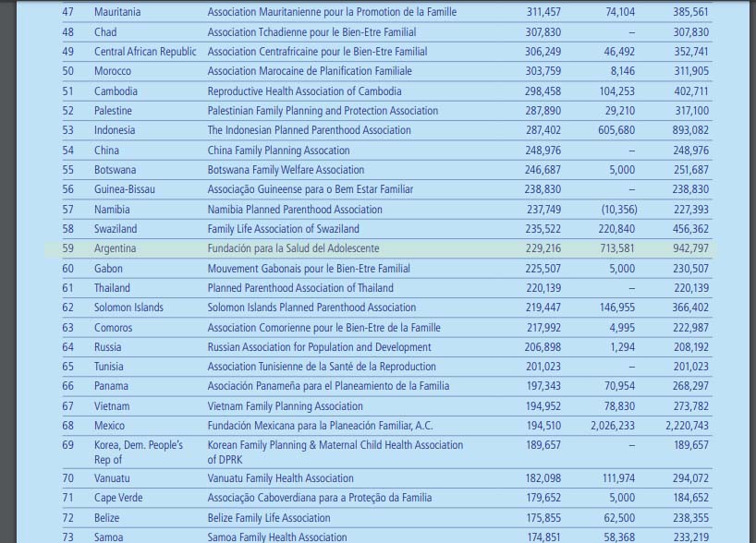The height and width of the screenshot is (543, 756).
Task: Click the Botswana Family Welfare Association entry
Action: [287, 170]
